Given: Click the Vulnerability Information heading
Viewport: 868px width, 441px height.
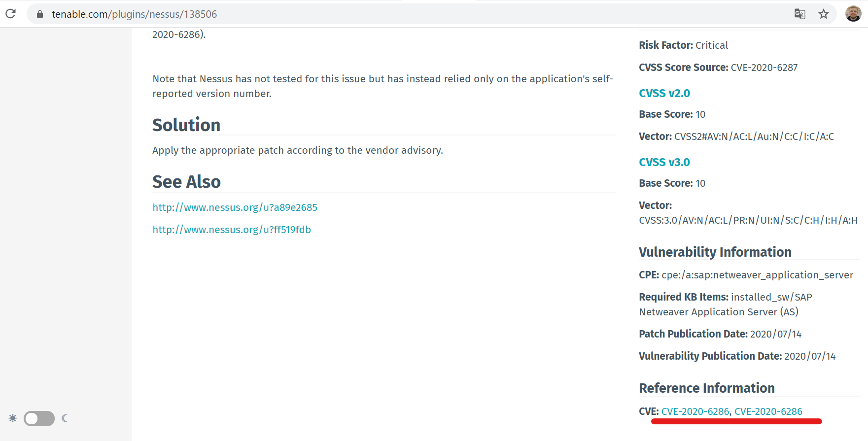Looking at the screenshot, I should [715, 252].
